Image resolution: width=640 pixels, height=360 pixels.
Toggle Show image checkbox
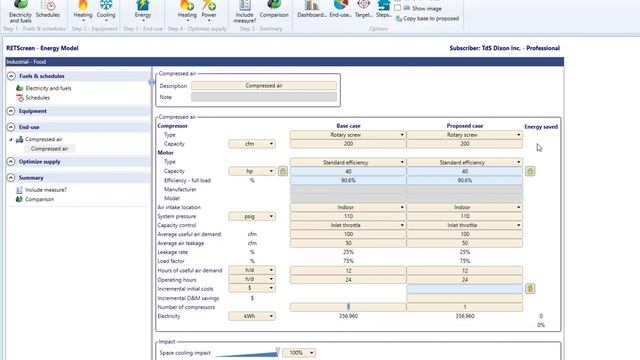[398, 8]
